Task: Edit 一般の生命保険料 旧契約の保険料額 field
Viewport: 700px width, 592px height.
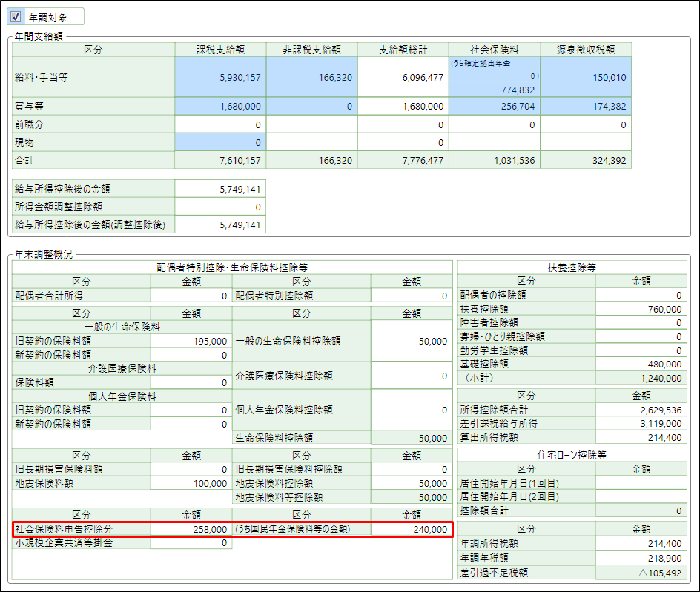Action: click(191, 342)
